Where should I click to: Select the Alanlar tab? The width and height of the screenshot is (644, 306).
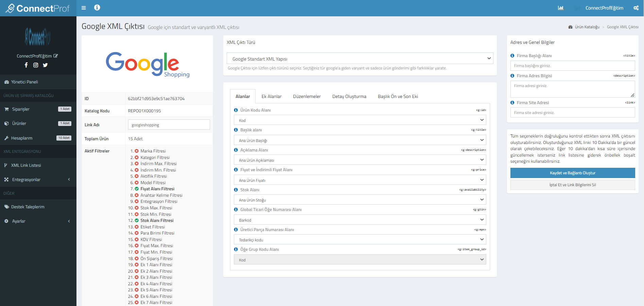243,96
